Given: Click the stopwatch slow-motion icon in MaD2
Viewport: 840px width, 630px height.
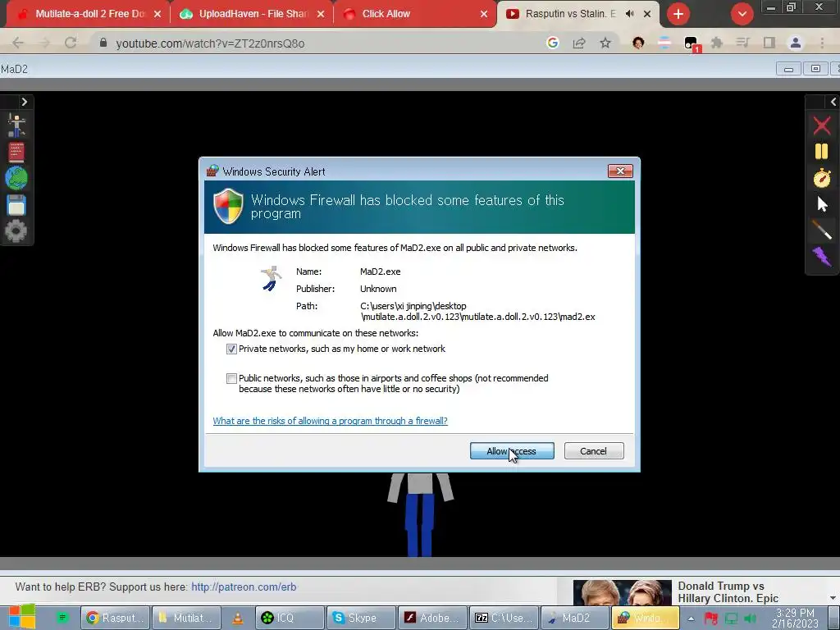Looking at the screenshot, I should 822,178.
